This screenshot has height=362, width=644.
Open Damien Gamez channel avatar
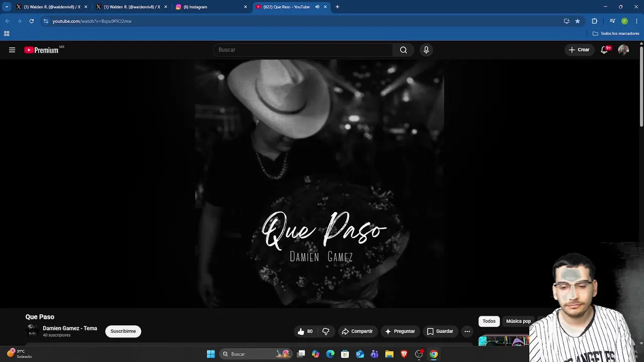pos(32,331)
